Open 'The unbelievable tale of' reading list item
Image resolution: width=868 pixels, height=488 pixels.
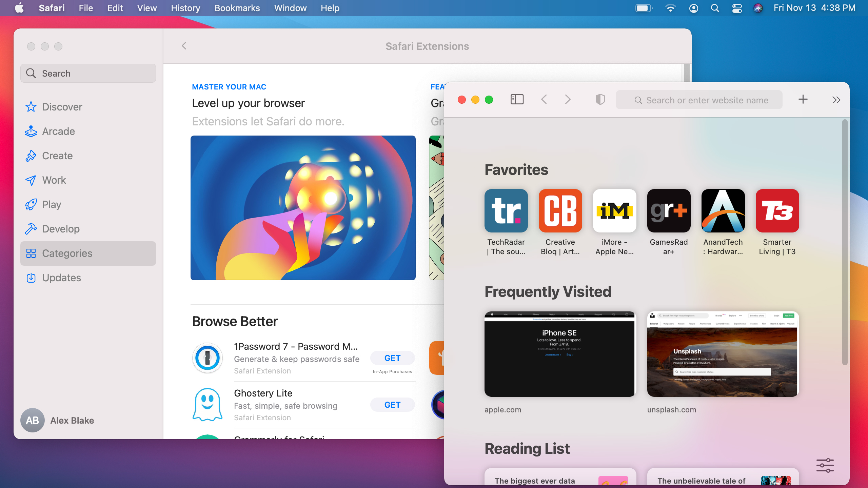tap(723, 477)
